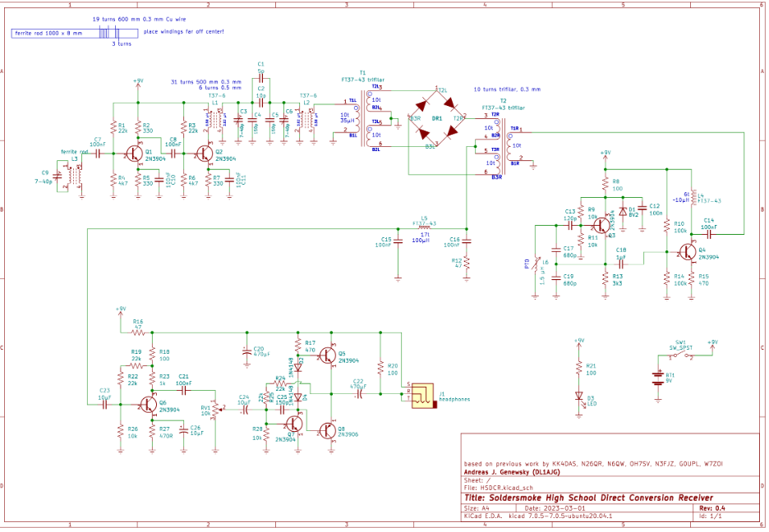Select the L4 FT37-43 inductor symbol
The width and height of the screenshot is (769, 532).
(x=692, y=197)
